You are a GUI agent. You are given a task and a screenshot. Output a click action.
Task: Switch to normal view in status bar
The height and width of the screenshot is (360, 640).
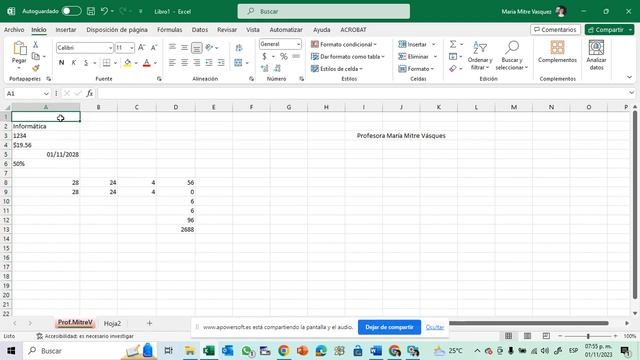point(508,336)
